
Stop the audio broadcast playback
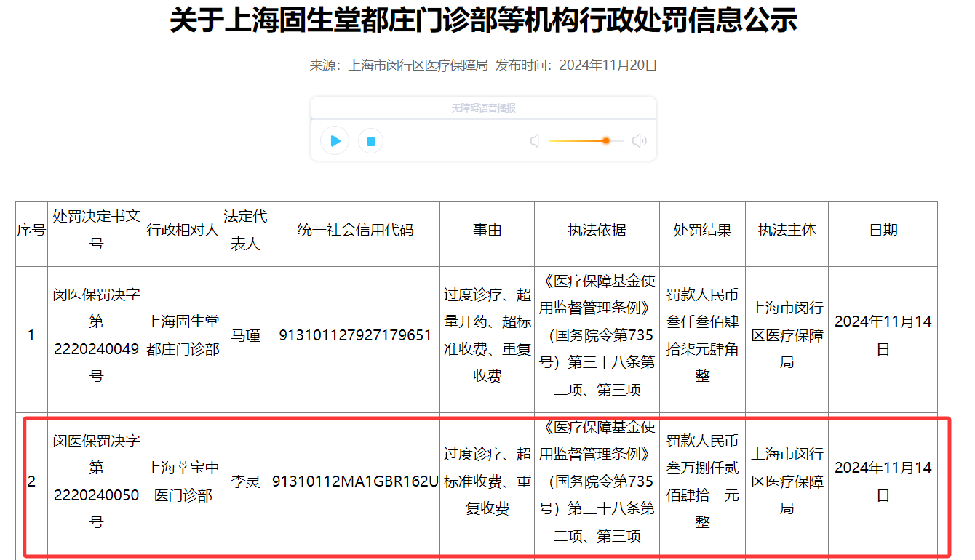point(371,141)
